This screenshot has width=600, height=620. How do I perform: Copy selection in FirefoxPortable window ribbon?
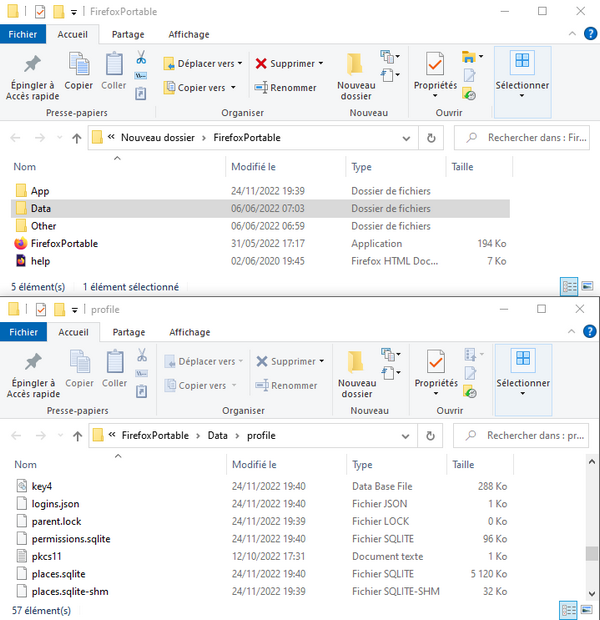coord(79,71)
